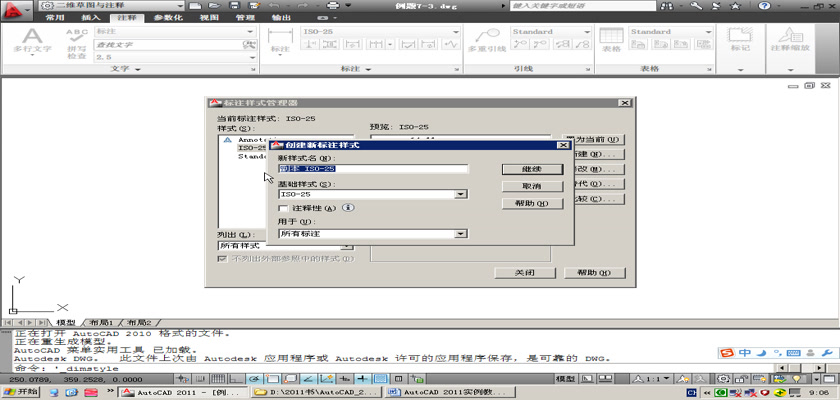Click the Open folder icon in quick access toolbar
This screenshot has height=400, width=840.
214,5
